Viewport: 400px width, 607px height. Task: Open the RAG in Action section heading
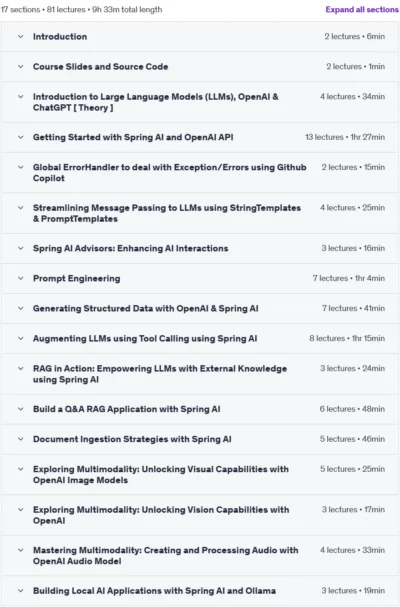[x=160, y=374]
